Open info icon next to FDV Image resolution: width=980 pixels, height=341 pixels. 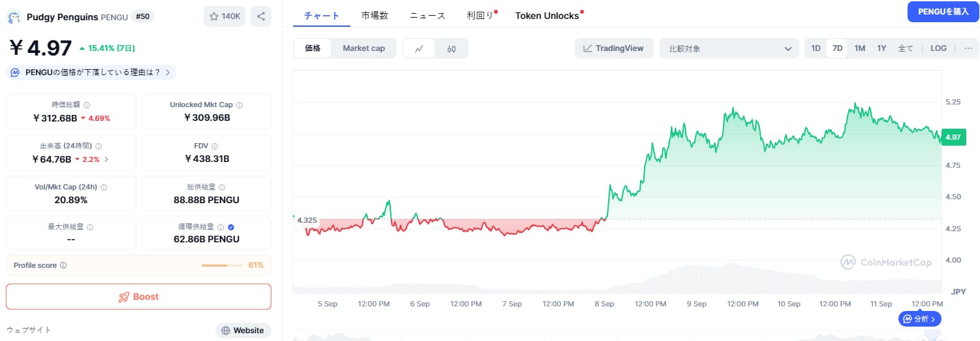pos(215,146)
